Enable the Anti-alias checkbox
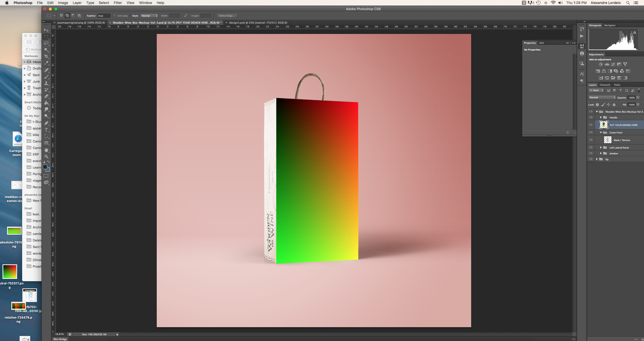The height and width of the screenshot is (341, 644). (x=115, y=16)
